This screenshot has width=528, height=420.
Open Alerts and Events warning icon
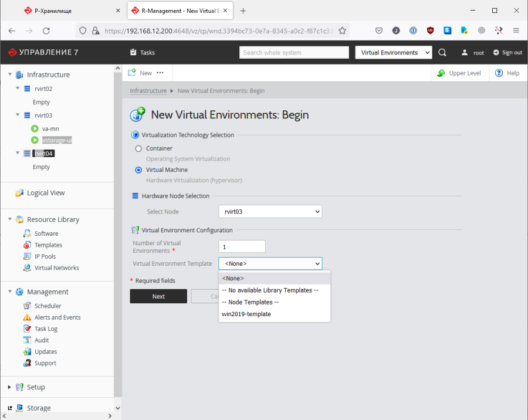27,317
